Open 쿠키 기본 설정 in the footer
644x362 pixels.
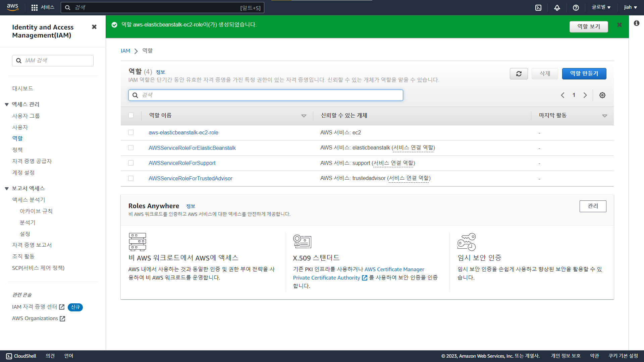click(624, 356)
